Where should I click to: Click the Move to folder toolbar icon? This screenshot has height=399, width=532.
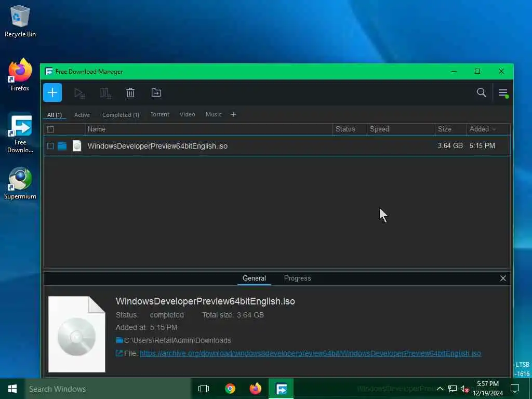pyautogui.click(x=156, y=92)
